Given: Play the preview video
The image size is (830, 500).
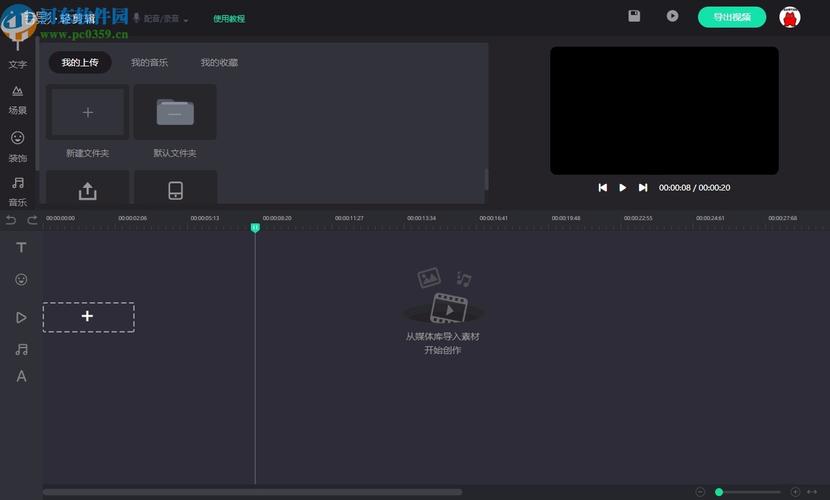Looking at the screenshot, I should click(x=622, y=187).
